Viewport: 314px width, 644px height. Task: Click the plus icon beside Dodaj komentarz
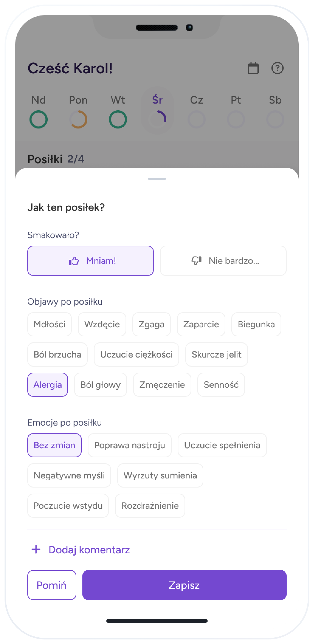pos(36,550)
